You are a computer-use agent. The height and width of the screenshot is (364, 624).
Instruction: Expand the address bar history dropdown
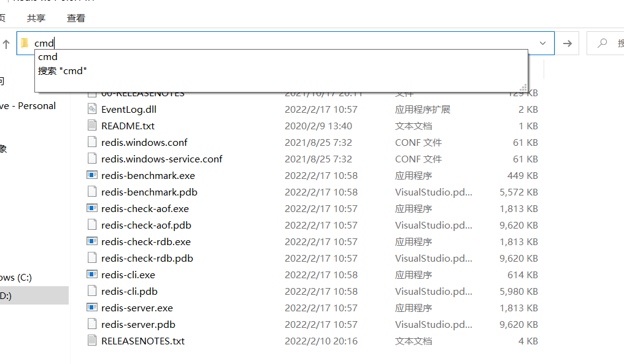pyautogui.click(x=542, y=43)
